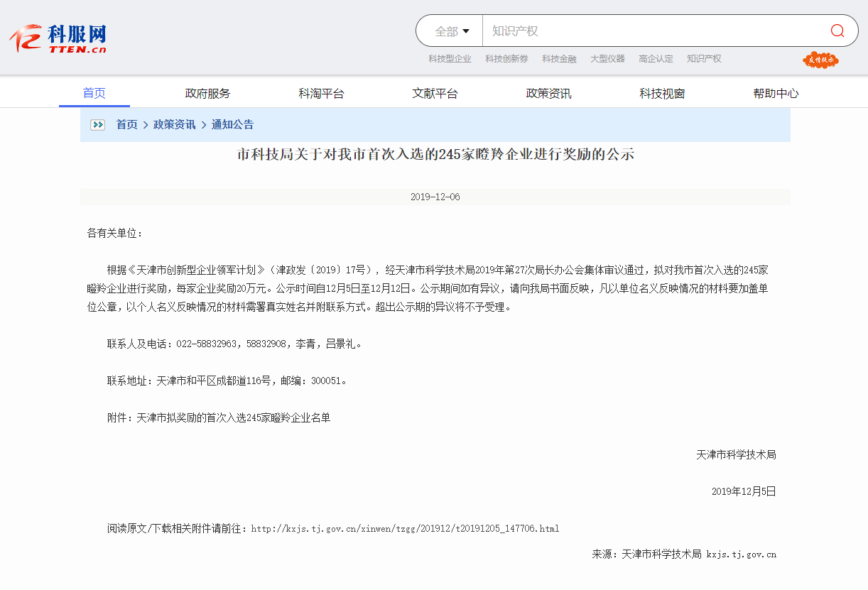The width and height of the screenshot is (868, 590).
Task: Click the 大型仪器 hot keyword link
Action: [x=607, y=59]
